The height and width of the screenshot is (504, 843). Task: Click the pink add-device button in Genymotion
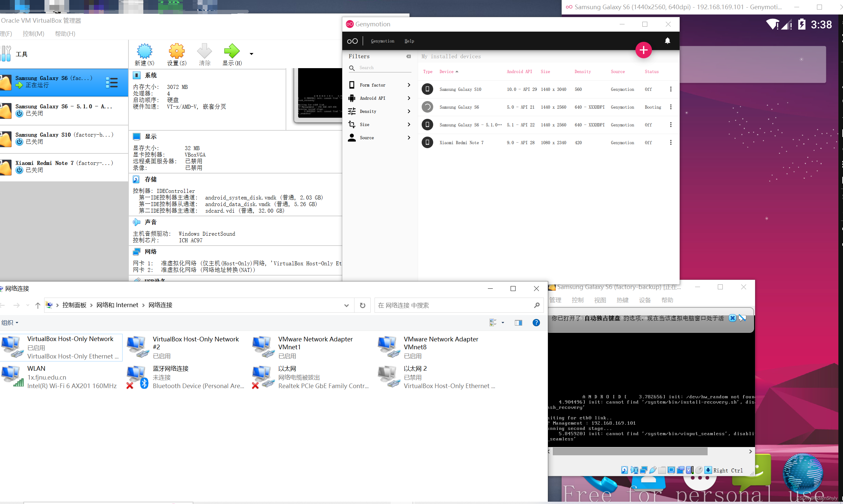[644, 50]
